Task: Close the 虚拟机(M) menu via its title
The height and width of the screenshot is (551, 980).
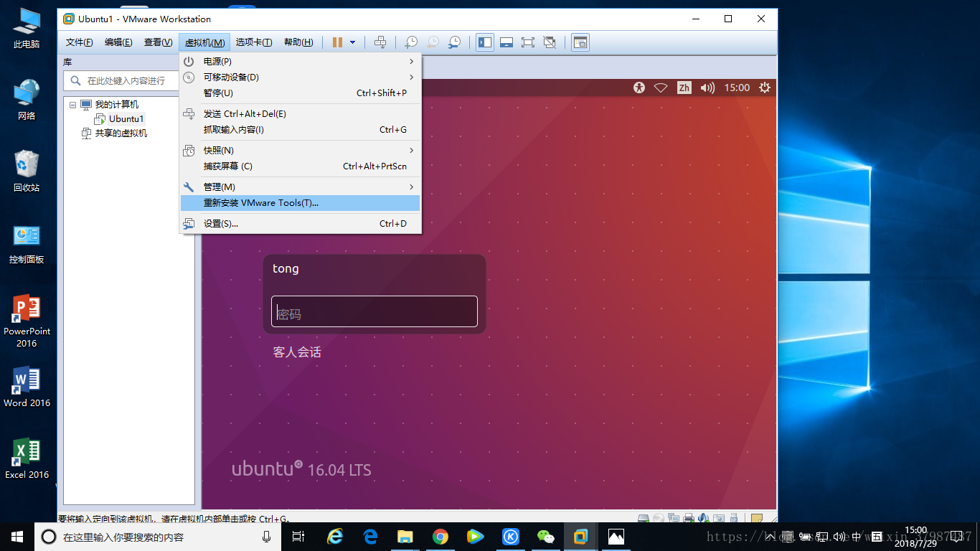Action: coord(204,42)
